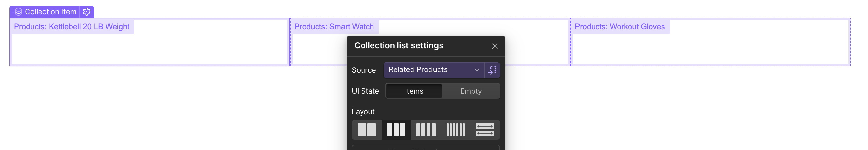
Task: Choose the six-column layout icon
Action: point(455,130)
